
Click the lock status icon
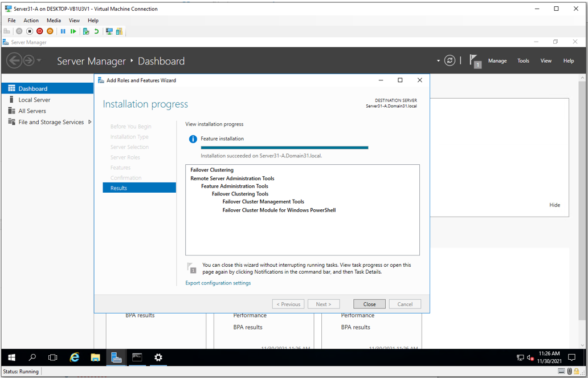click(575, 372)
